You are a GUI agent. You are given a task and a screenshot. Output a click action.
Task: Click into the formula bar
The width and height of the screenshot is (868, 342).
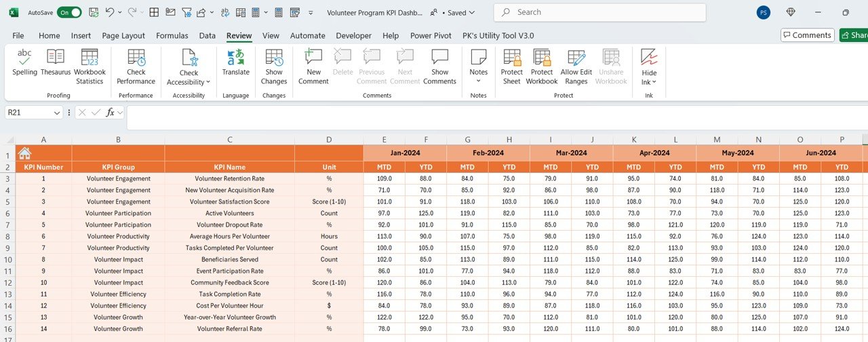497,117
